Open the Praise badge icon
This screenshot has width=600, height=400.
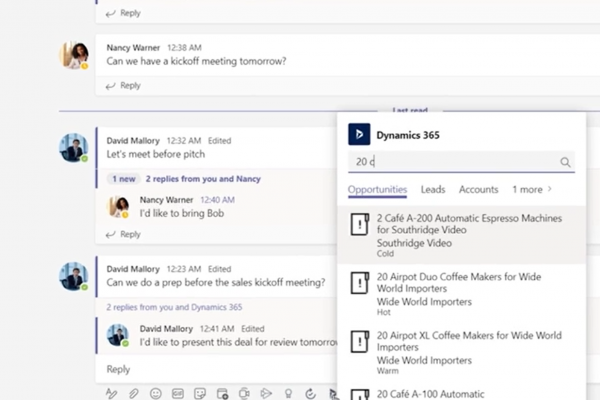click(x=289, y=393)
